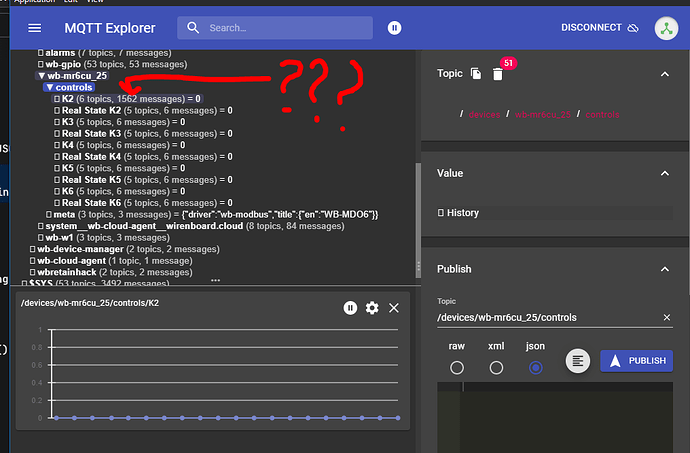Click the format payload icon beside json

[x=576, y=361]
